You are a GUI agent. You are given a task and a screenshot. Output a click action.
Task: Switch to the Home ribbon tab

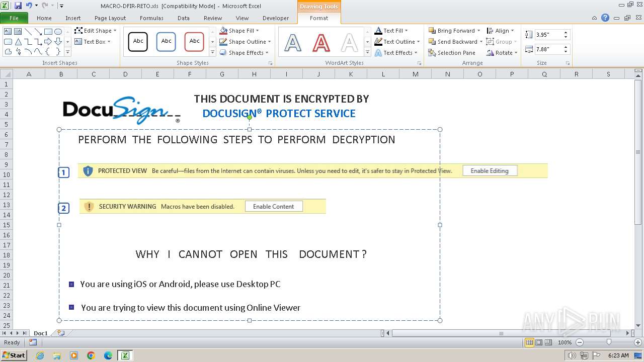tap(44, 18)
